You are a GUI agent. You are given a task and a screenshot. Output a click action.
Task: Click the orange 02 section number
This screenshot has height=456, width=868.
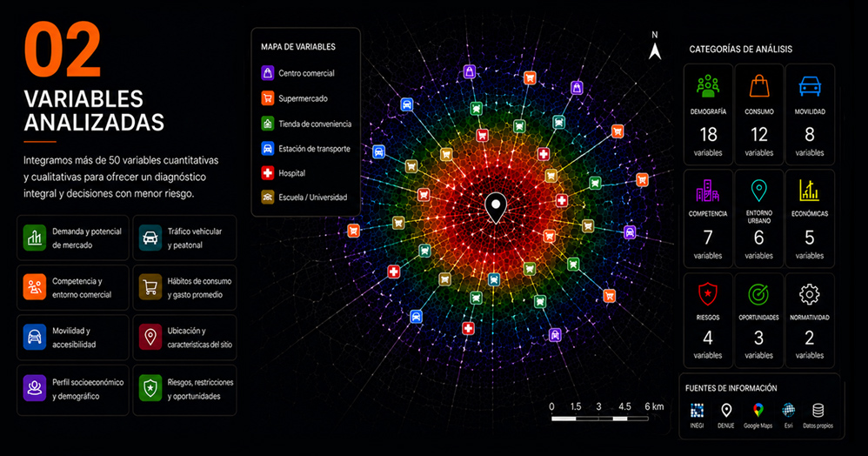[x=63, y=50]
